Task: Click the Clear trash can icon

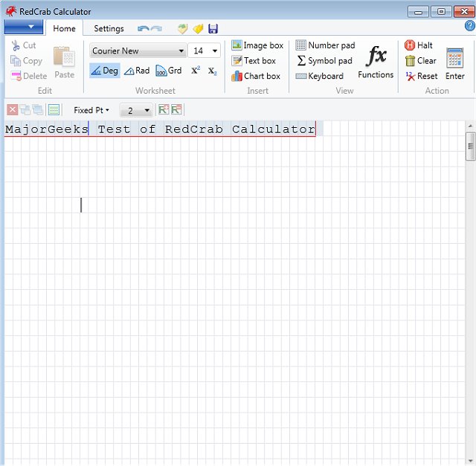Action: click(x=410, y=61)
